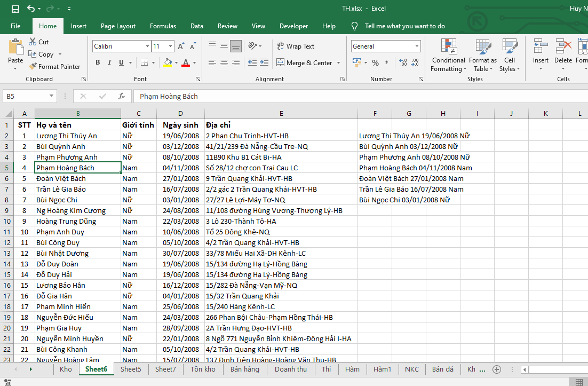The image size is (588, 386).
Task: Toggle Italic formatting
Action: (110, 63)
